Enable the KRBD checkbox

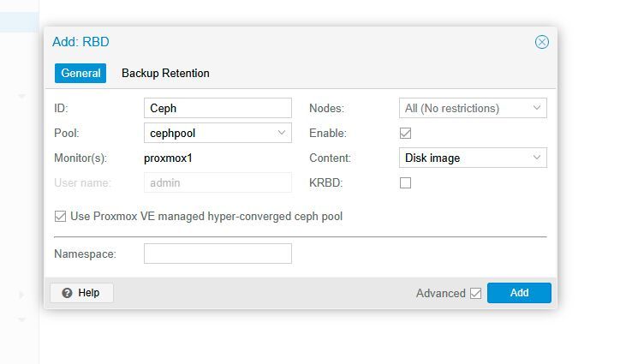405,182
